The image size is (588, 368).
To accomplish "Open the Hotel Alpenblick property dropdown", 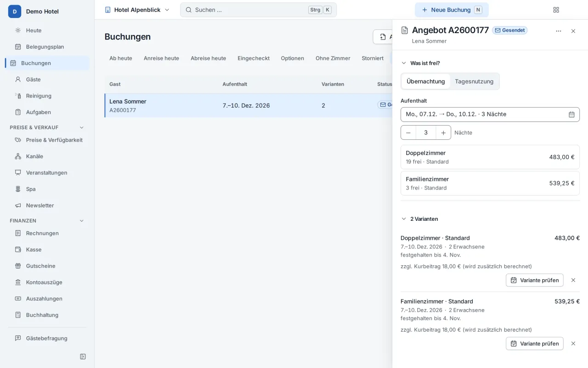I will coord(137,10).
